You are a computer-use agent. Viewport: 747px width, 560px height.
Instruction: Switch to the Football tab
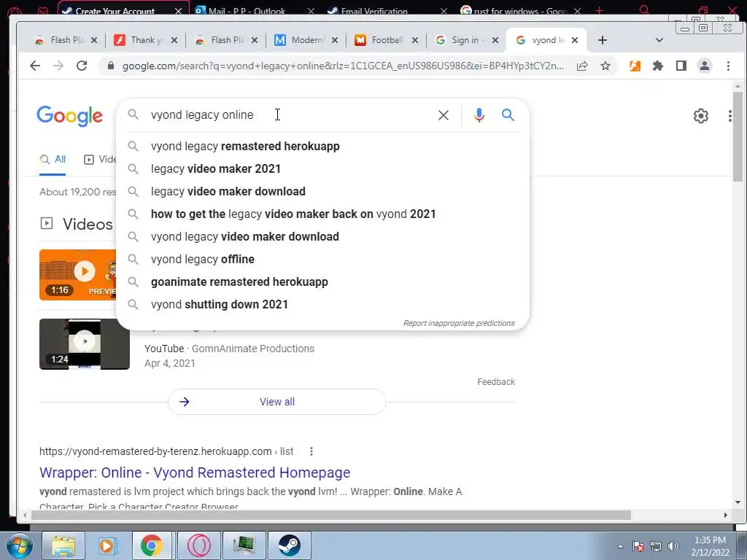pos(385,40)
